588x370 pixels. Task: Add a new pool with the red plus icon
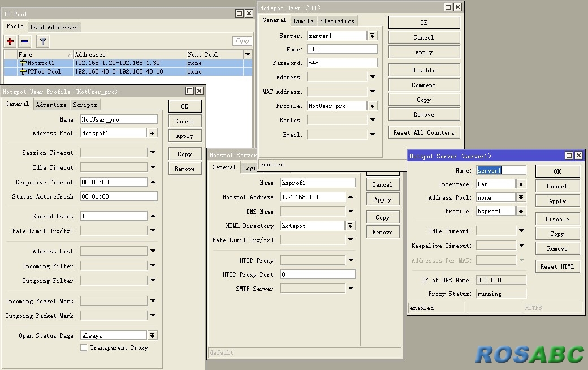[10, 41]
